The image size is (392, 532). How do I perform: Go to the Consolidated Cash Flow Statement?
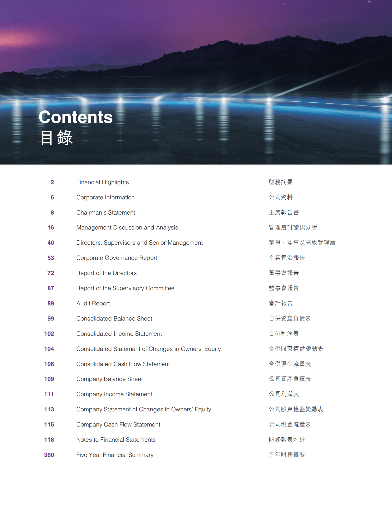[123, 364]
